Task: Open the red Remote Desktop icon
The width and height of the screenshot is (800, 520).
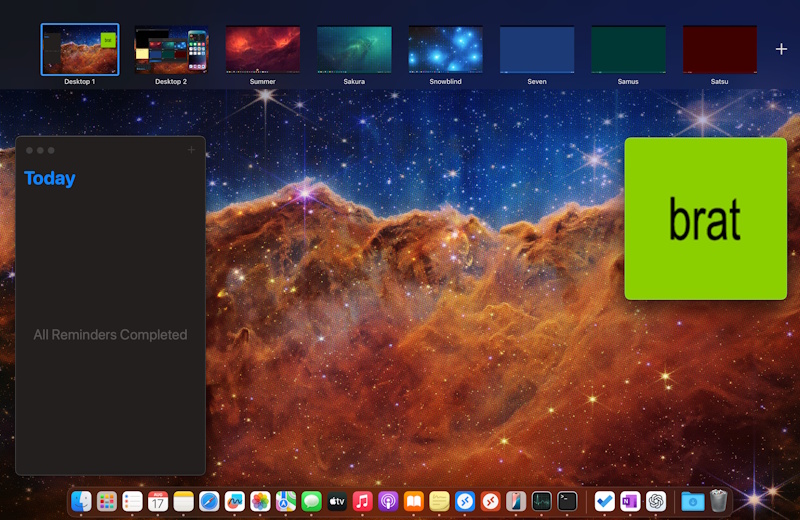Action: coord(490,502)
